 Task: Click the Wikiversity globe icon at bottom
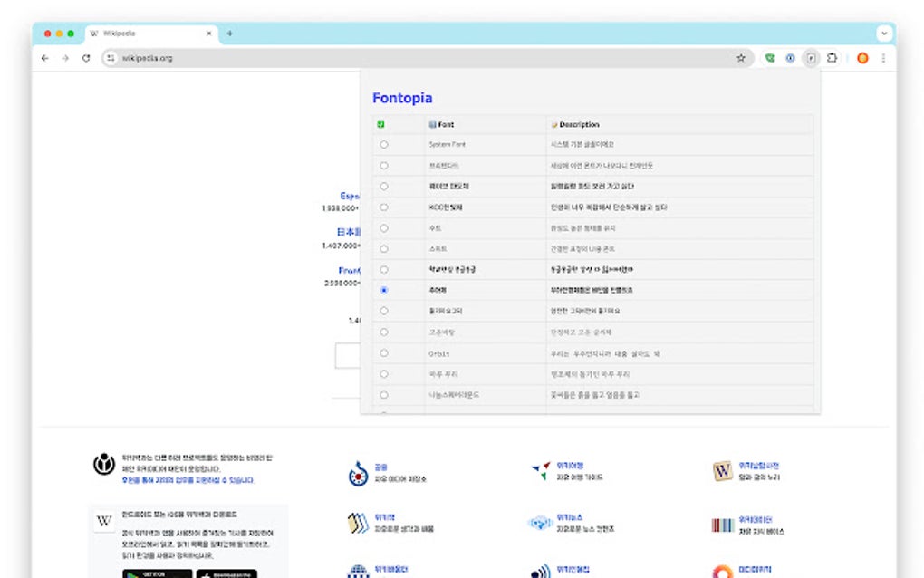[x=360, y=571]
